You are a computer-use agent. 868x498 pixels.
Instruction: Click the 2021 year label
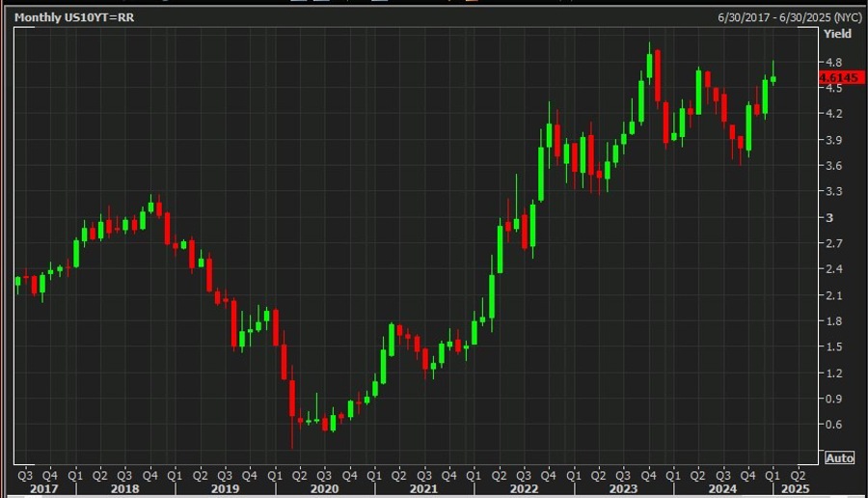(x=423, y=489)
